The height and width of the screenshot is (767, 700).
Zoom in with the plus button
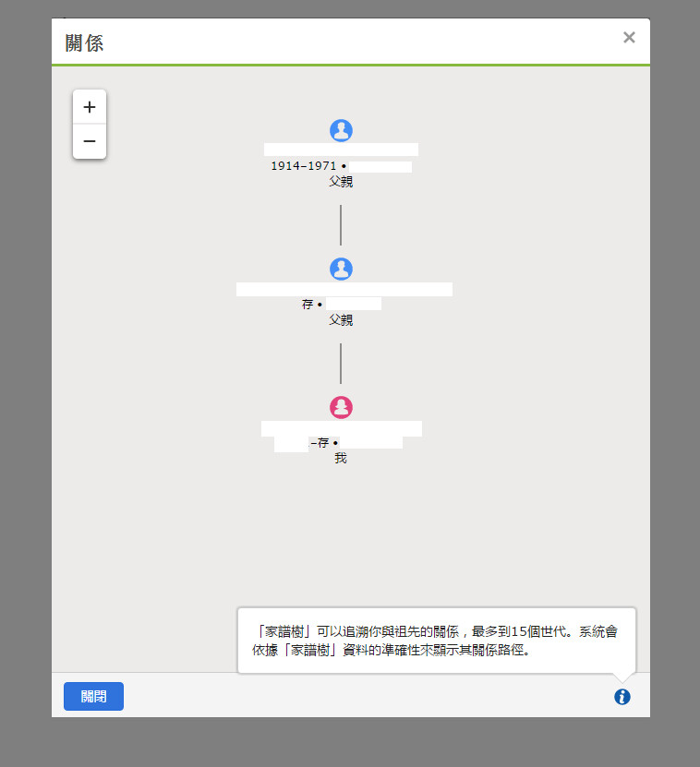click(x=89, y=107)
